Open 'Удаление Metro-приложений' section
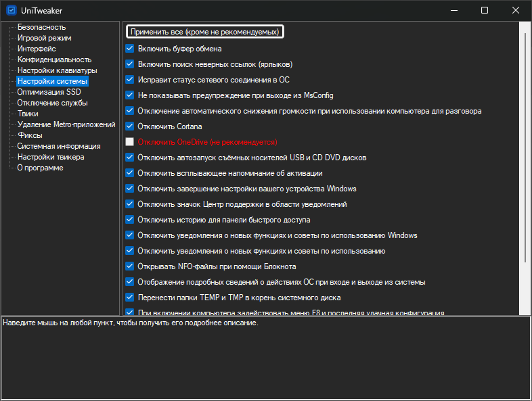The width and height of the screenshot is (532, 401). (x=66, y=124)
